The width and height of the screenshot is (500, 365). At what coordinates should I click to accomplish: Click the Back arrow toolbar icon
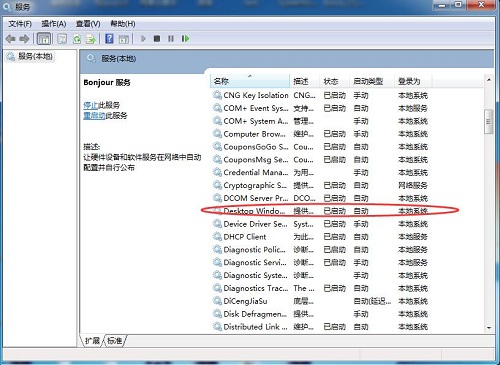coord(11,39)
